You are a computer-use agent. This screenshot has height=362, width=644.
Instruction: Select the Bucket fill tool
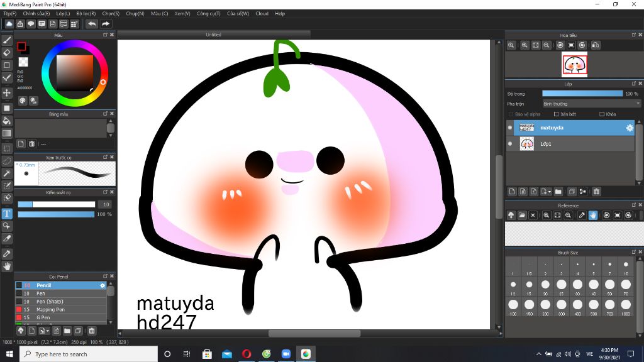[x=7, y=121]
